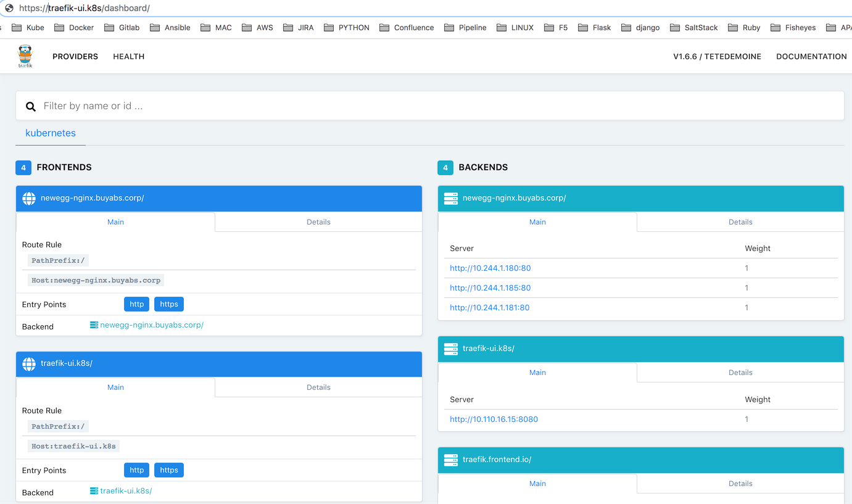This screenshot has height=504, width=852.
Task: Click the site globe icon in address bar
Action: pyautogui.click(x=9, y=8)
